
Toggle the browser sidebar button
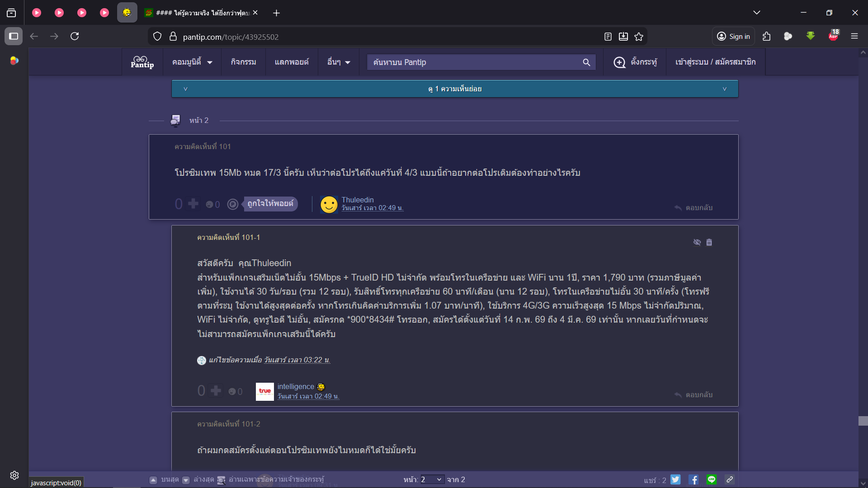[14, 36]
